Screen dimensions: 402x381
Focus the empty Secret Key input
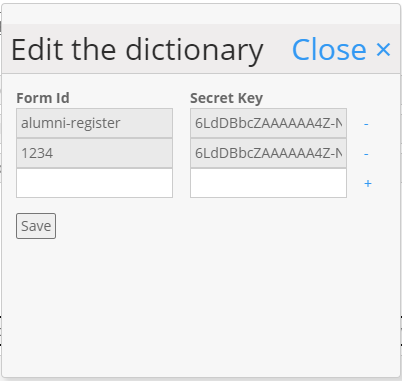click(268, 183)
